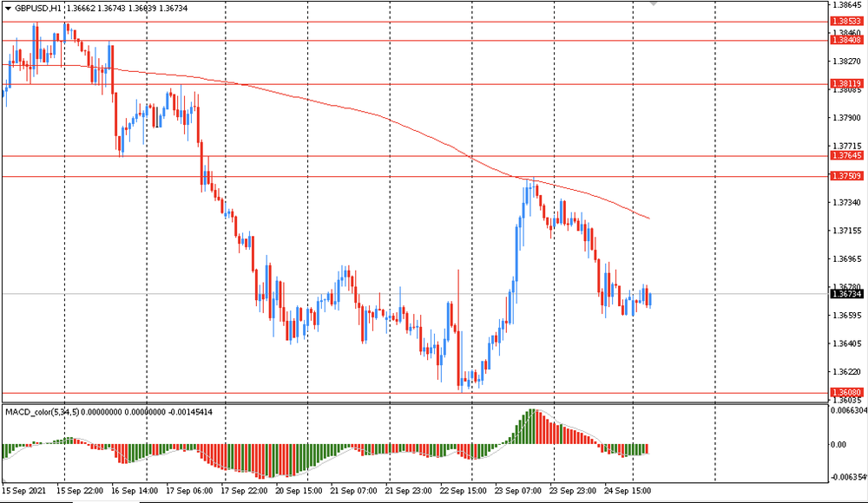Click the 1.38645 price axis value

[848, 5]
